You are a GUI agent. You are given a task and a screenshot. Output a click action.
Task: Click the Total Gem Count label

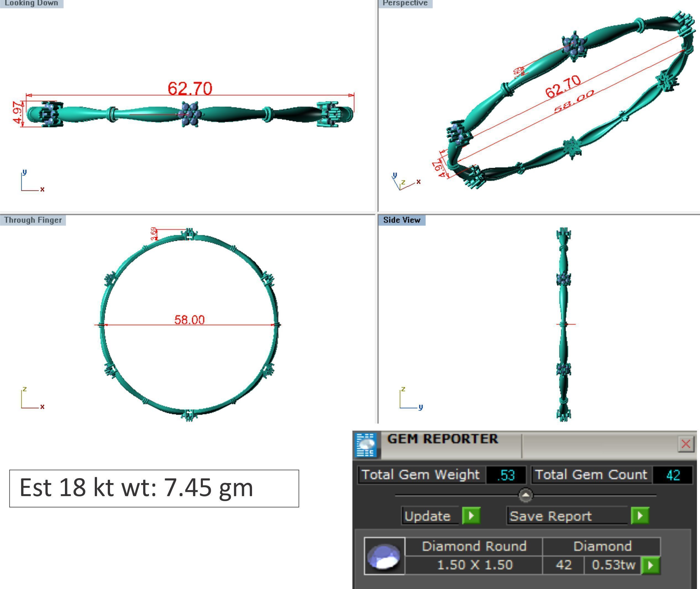pyautogui.click(x=591, y=475)
